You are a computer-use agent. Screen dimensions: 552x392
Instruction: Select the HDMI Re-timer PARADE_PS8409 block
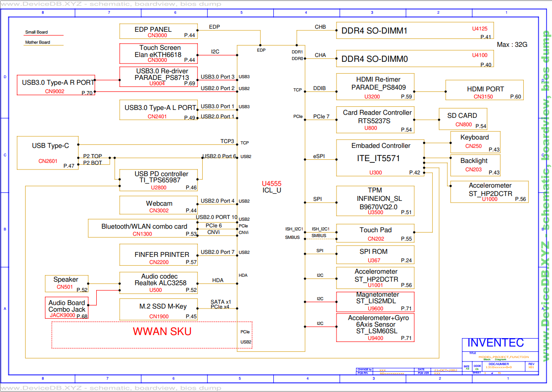coord(375,87)
